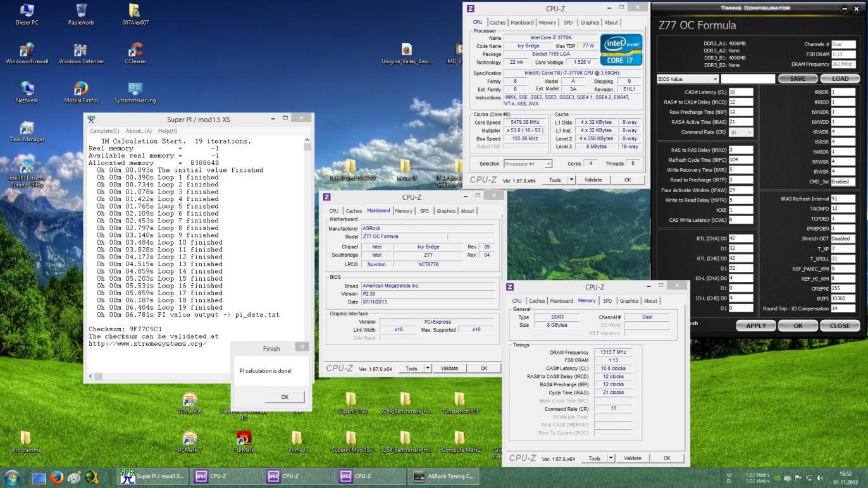Viewport: 868px width, 488px height.
Task: Select About tab in CPU-Z CPU window
Action: [x=611, y=23]
